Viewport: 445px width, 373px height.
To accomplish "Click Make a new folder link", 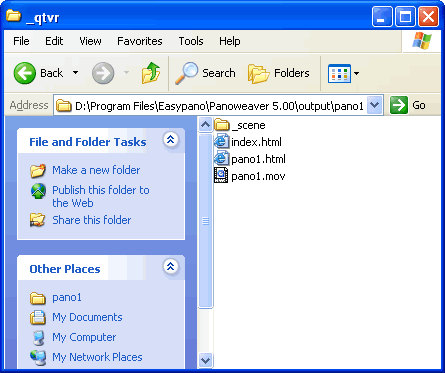I will (96, 170).
